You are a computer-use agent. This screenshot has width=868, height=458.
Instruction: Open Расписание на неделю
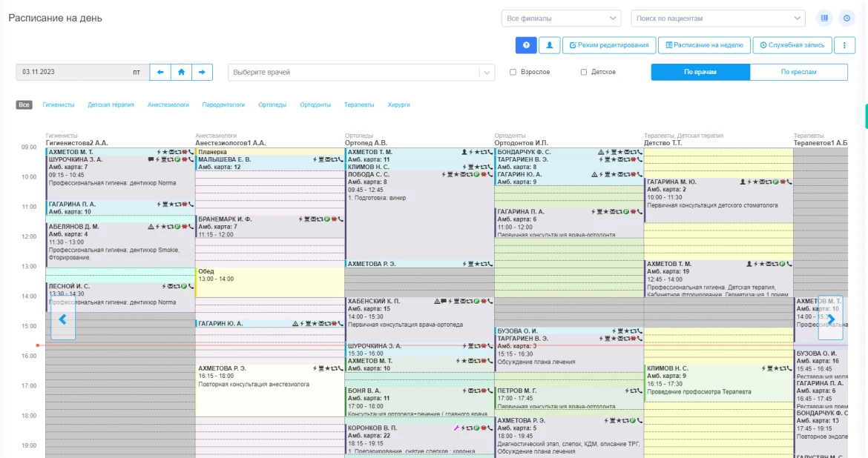coord(704,45)
